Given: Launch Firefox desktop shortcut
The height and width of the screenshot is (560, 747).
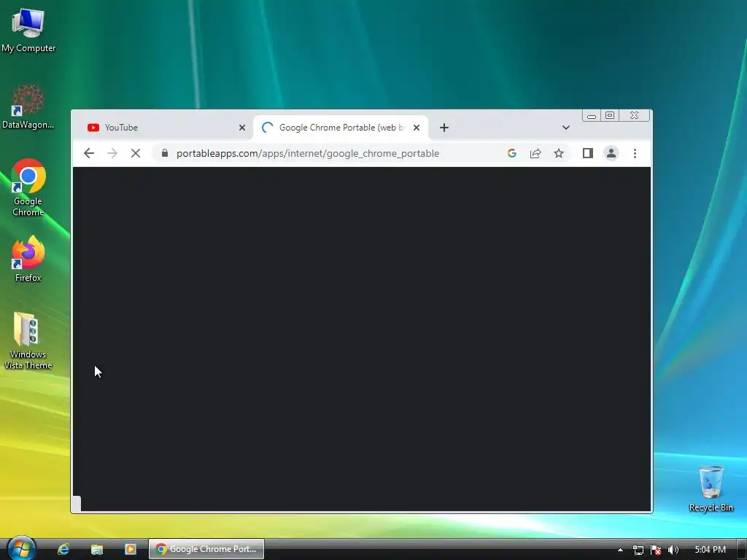Looking at the screenshot, I should click(x=28, y=259).
